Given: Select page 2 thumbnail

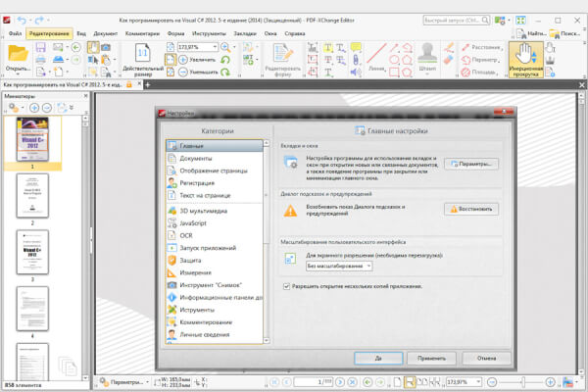Looking at the screenshot, I should [32, 196].
